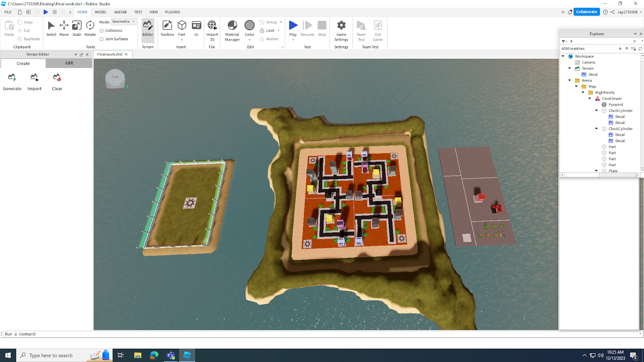Viewport: 644px width, 362px height.
Task: Click the Anchor button
Action: (x=269, y=39)
